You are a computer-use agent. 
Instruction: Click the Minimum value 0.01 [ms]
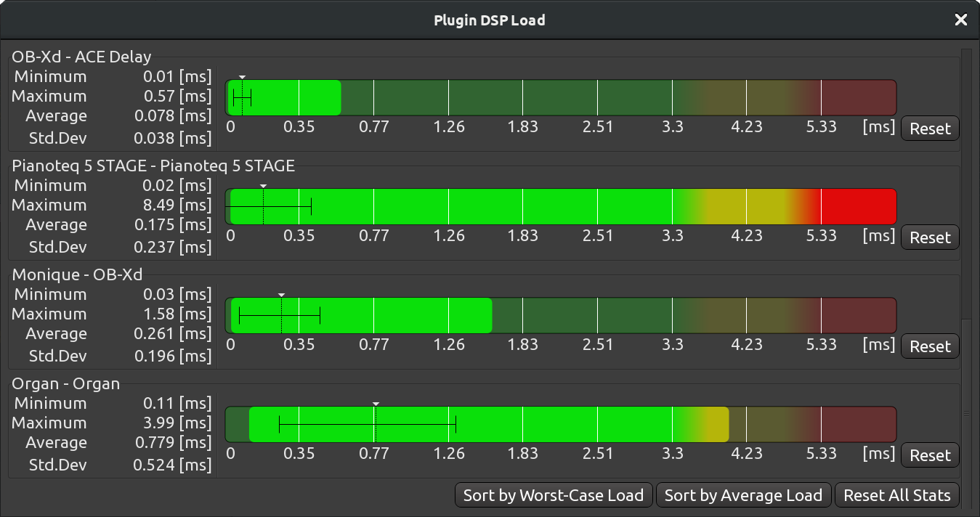[x=177, y=77]
